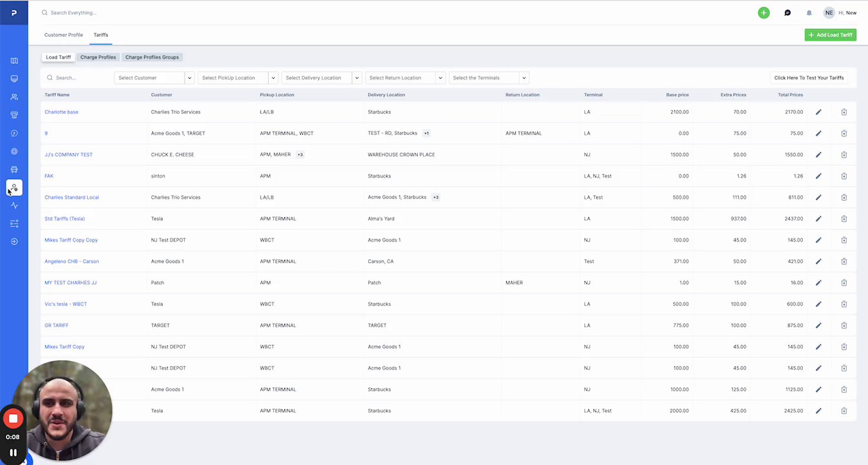The image size is (868, 465).
Task: Switch to the Customer Profile tab
Action: click(x=63, y=35)
